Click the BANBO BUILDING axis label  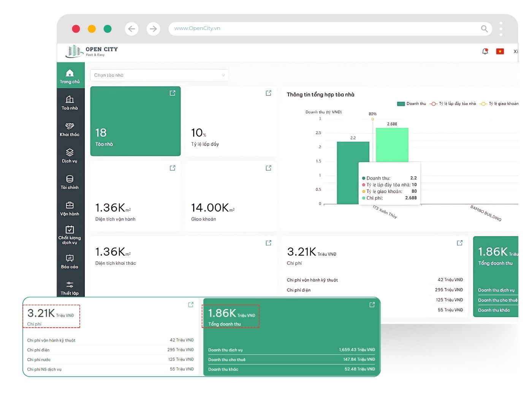[486, 213]
